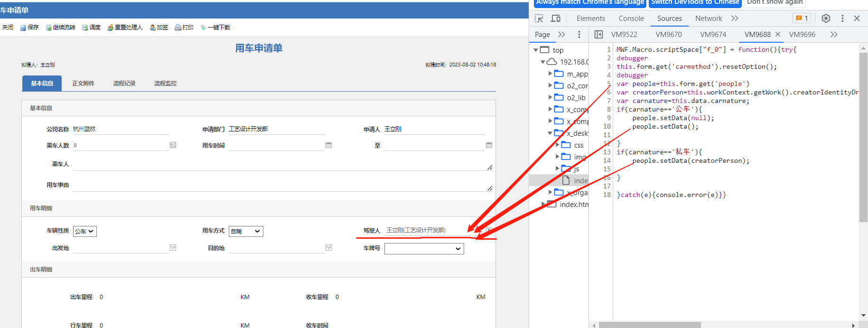Open the calendar picker for the 至 end time
Screen dimensions: 868x328
(489, 145)
